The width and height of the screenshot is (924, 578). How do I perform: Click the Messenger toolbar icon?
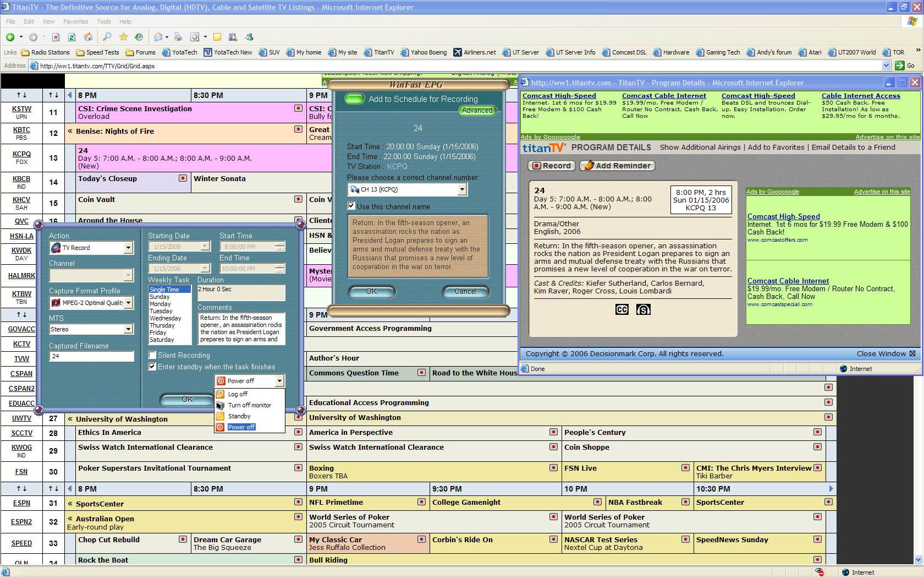(249, 37)
